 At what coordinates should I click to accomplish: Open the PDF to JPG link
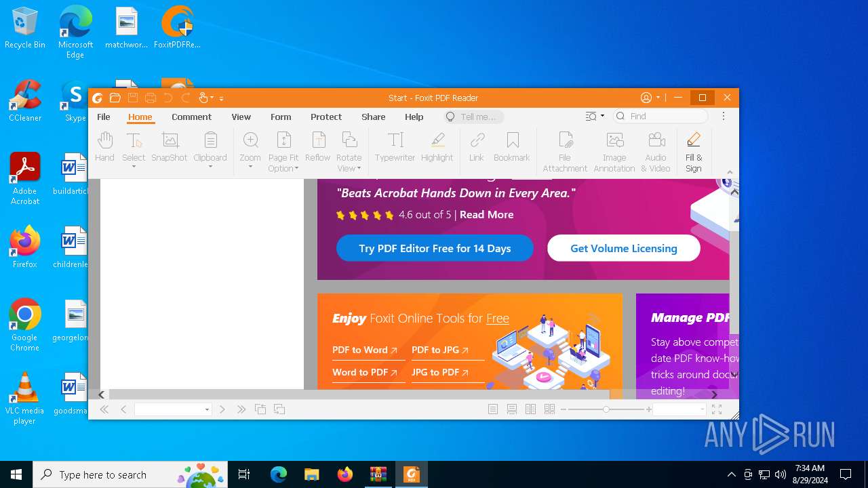(x=440, y=350)
